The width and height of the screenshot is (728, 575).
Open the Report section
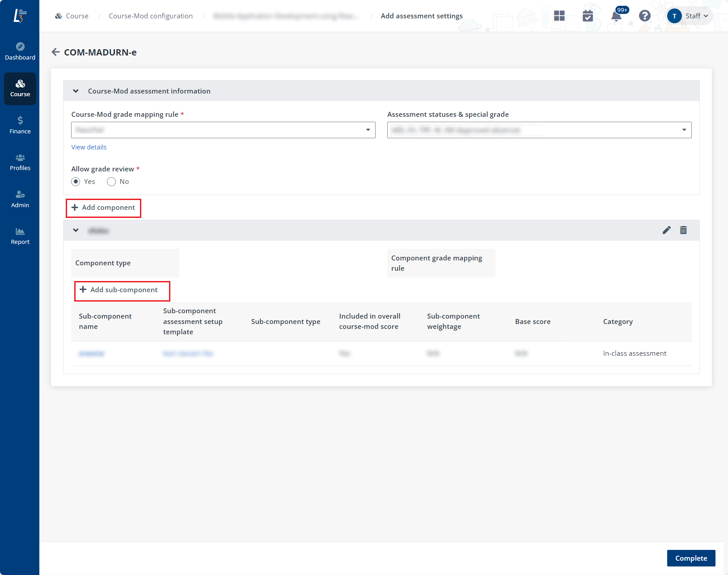[20, 235]
